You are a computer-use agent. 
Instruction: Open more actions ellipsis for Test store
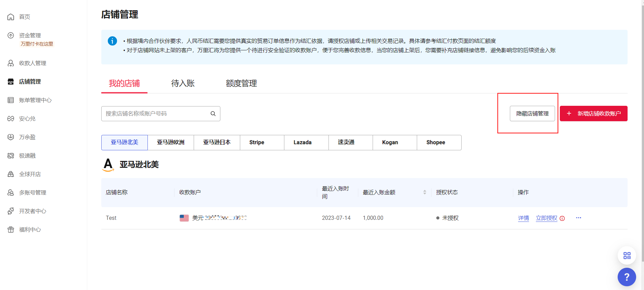[x=578, y=218]
